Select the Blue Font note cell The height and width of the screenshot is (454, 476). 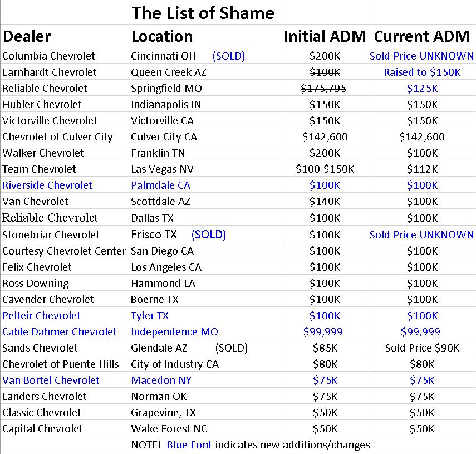[251, 445]
